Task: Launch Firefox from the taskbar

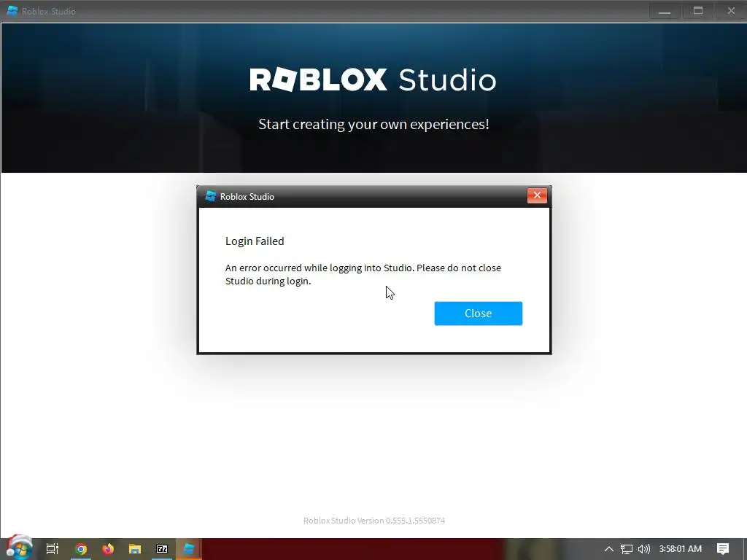Action: click(108, 549)
